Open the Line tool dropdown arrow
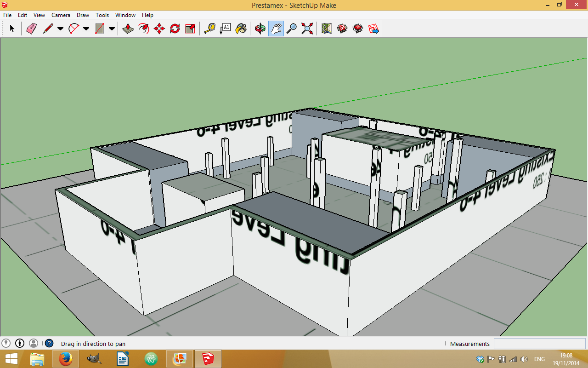The height and width of the screenshot is (368, 588). point(60,29)
